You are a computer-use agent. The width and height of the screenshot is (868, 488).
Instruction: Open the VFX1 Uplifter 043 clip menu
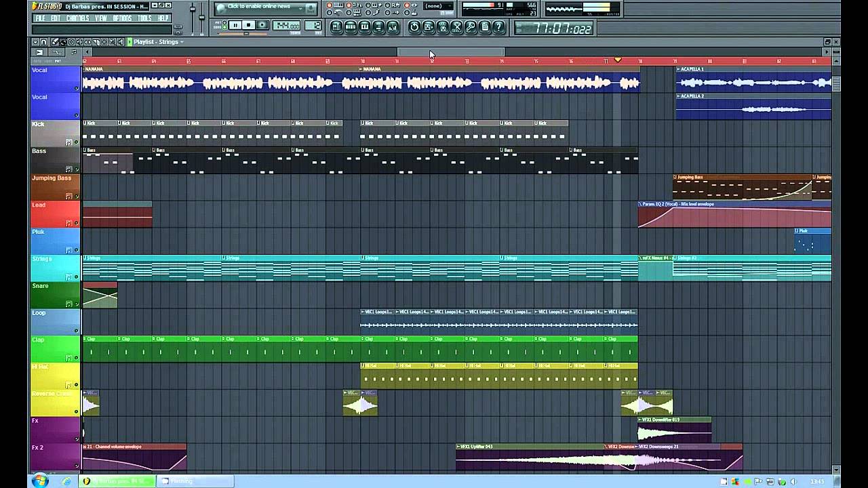(x=458, y=447)
